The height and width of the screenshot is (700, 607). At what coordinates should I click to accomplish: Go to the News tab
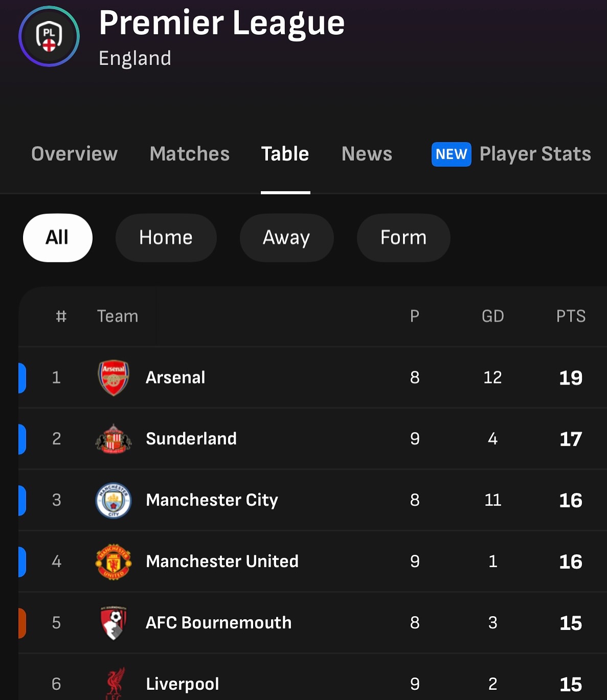[x=367, y=154]
